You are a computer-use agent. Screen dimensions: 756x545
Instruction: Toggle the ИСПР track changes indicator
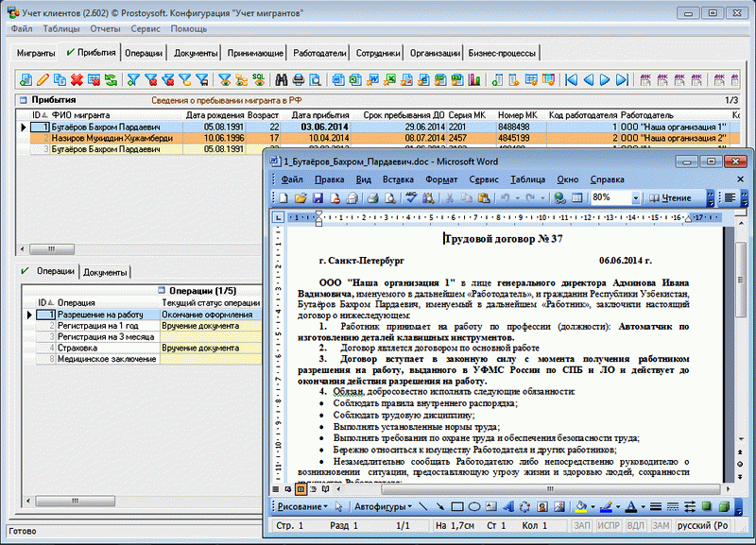tap(610, 525)
